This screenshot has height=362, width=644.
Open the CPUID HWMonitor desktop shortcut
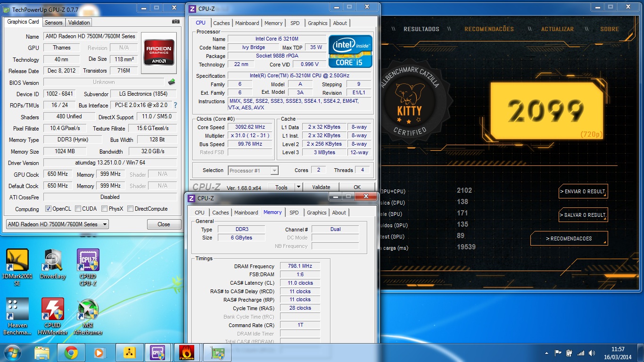coord(53,316)
